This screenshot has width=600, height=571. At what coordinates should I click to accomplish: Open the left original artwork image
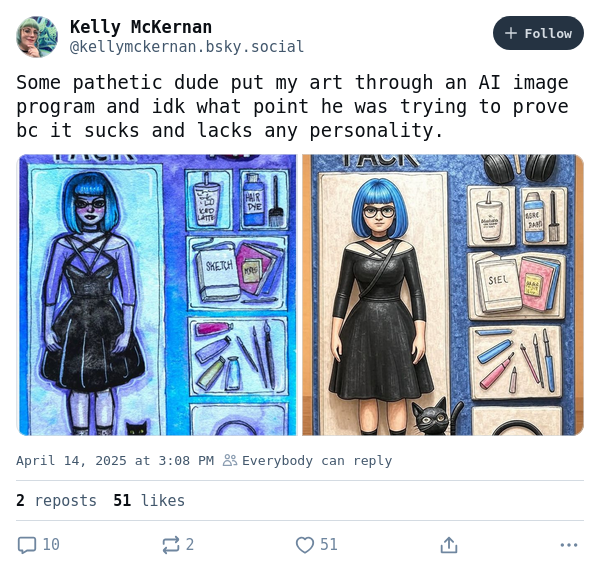[158, 295]
